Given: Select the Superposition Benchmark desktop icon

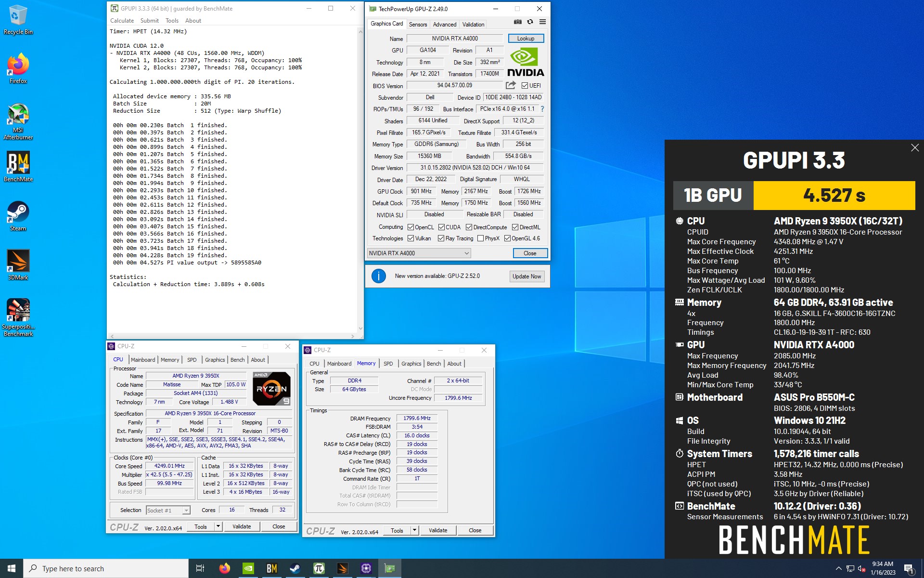Looking at the screenshot, I should 18,317.
